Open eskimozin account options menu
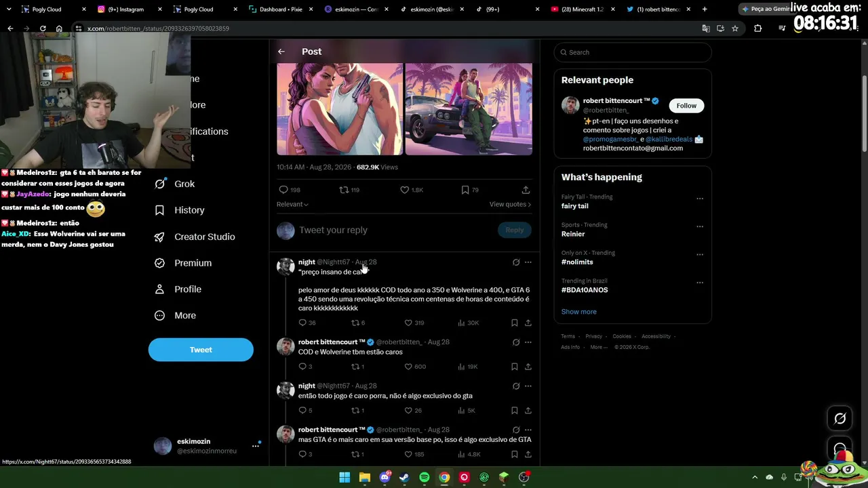 pos(256,445)
